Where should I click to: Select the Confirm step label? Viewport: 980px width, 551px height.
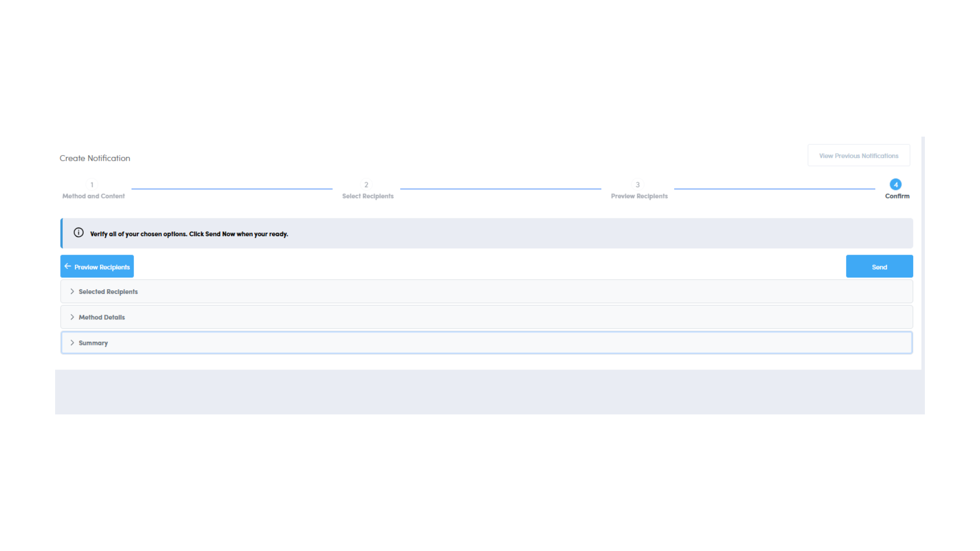click(x=897, y=196)
